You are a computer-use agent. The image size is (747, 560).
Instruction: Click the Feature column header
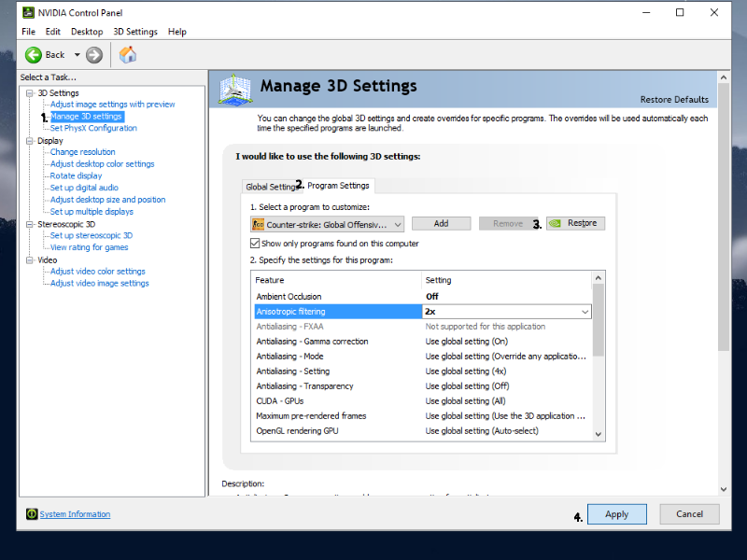click(336, 280)
